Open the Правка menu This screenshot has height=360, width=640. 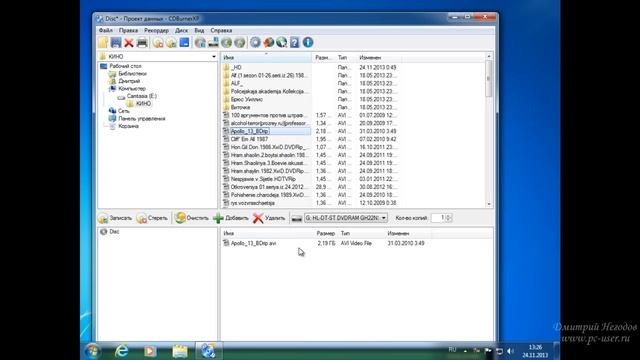pyautogui.click(x=128, y=31)
